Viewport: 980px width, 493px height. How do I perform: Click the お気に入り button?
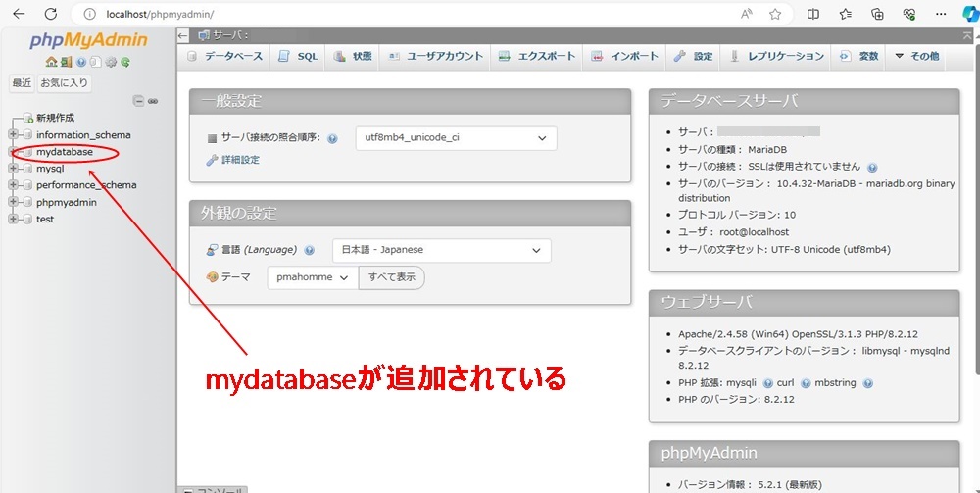coord(64,83)
